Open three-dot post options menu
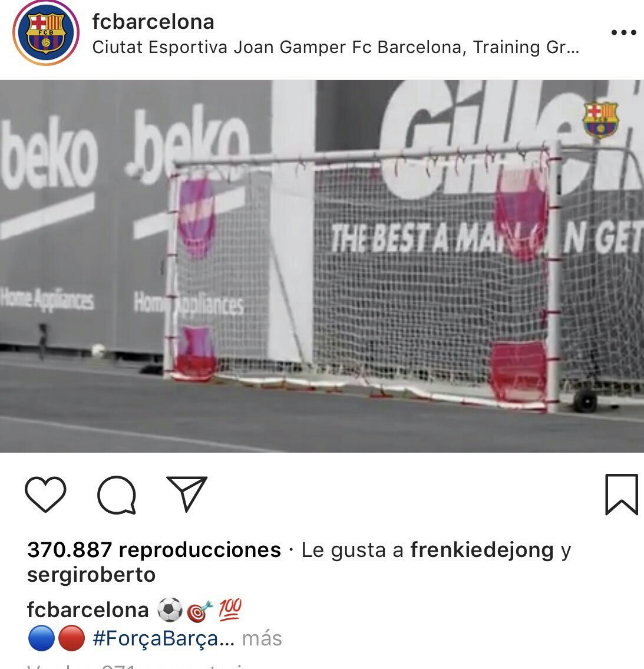This screenshot has width=644, height=669. point(623,32)
